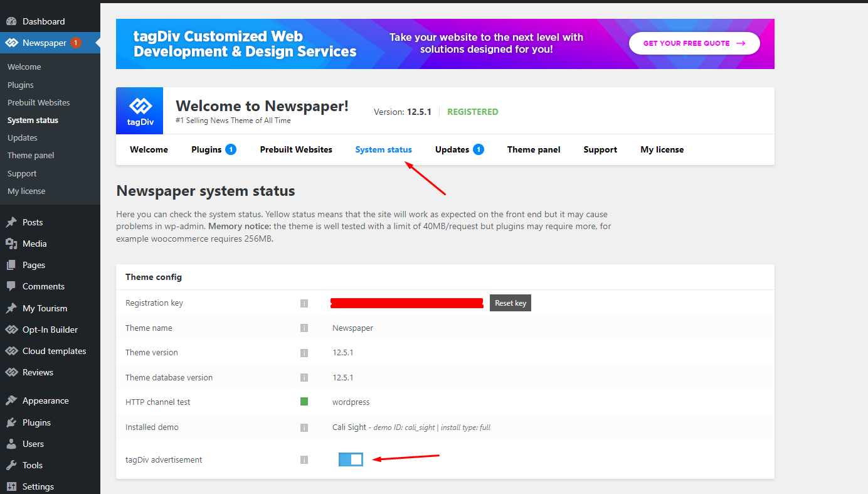Click the Settings sliders icon
The image size is (868, 494).
[x=11, y=486]
